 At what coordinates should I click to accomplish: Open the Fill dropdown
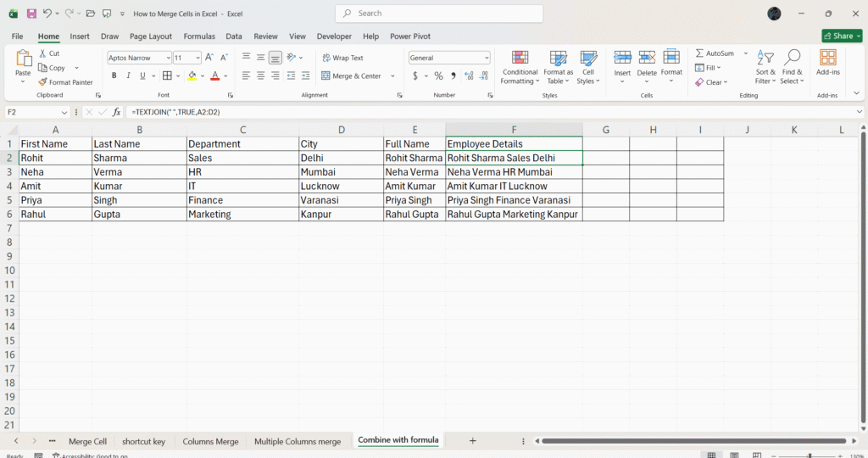point(708,68)
